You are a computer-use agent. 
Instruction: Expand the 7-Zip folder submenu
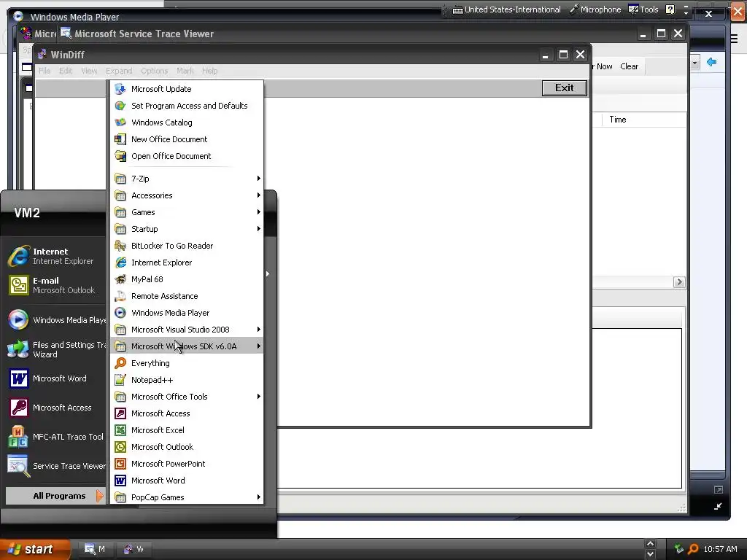pyautogui.click(x=187, y=179)
